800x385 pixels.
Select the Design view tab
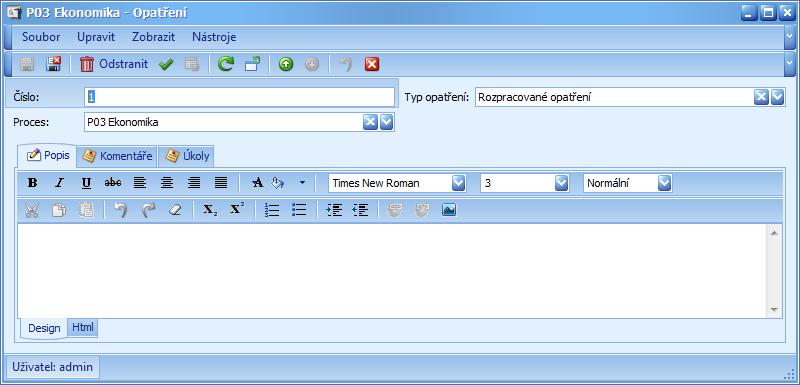(x=44, y=328)
